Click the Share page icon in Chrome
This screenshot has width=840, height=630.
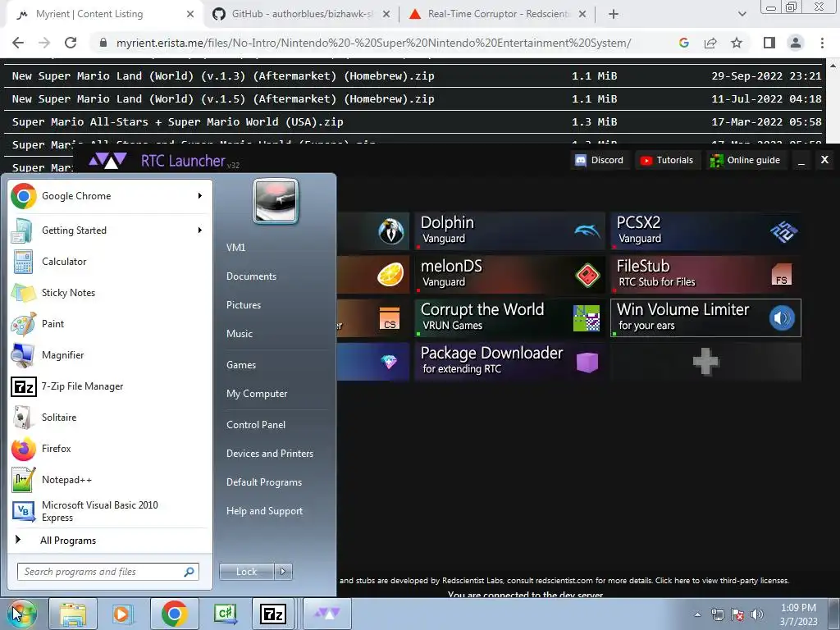coord(710,43)
